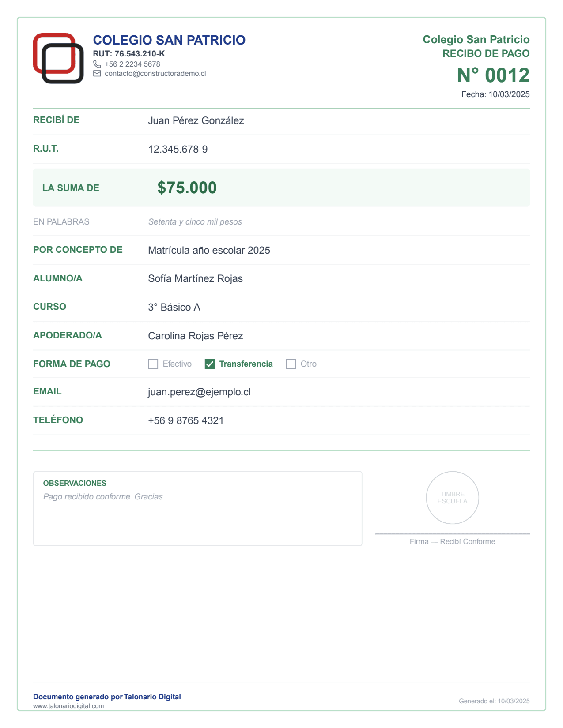563x728 pixels.
Task: Click the Generado el: 10/03/2025 footer text
Action: click(494, 701)
